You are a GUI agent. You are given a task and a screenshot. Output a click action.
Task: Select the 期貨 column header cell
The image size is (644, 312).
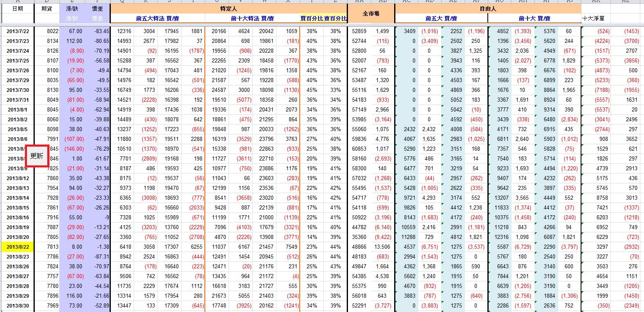47,9
